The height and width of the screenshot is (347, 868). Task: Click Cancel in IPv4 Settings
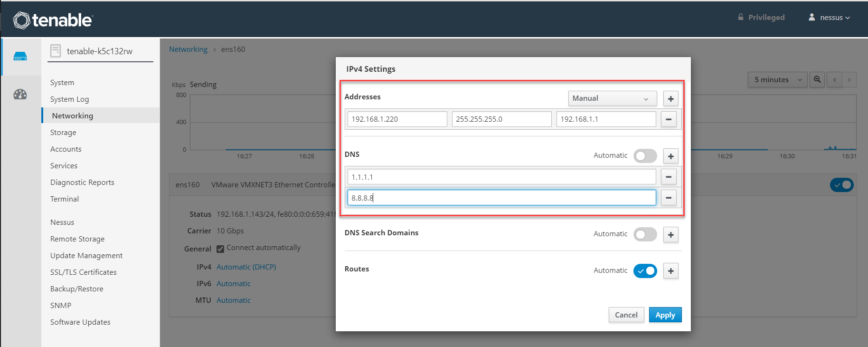626,315
